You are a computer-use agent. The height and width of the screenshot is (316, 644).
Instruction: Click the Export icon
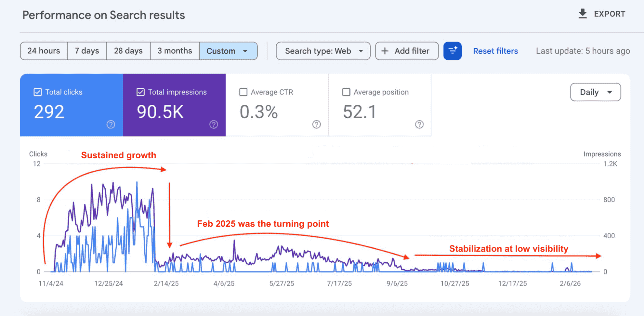583,14
